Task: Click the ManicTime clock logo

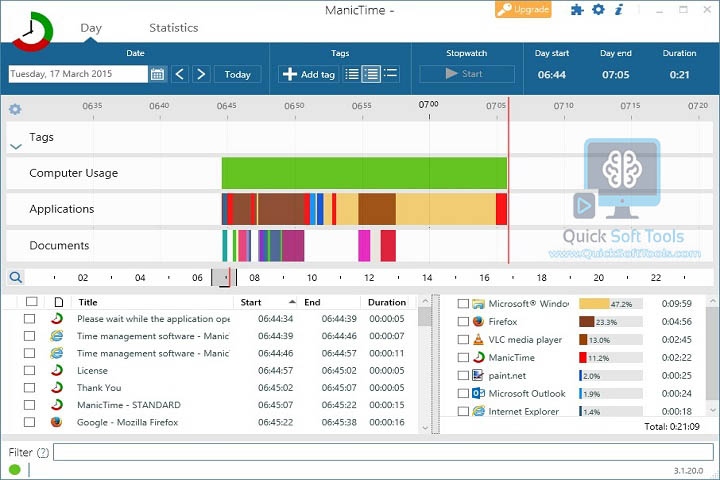Action: pyautogui.click(x=32, y=31)
